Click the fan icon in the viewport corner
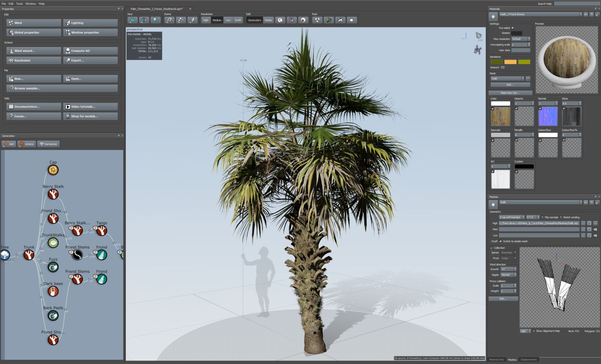601x364 pixels. 477,50
